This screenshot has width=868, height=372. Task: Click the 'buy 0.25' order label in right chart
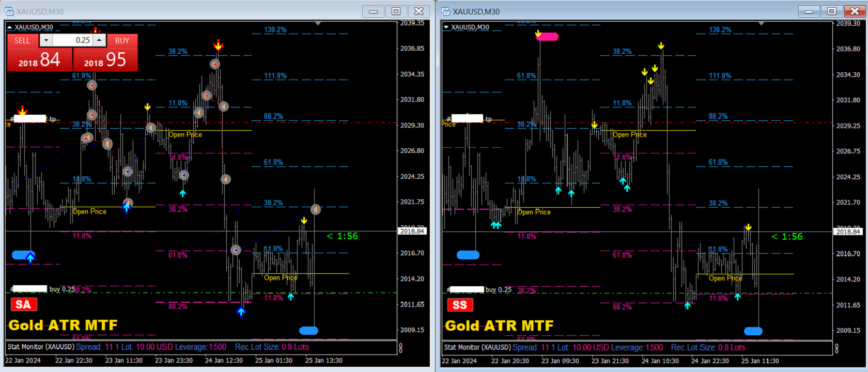pos(499,290)
